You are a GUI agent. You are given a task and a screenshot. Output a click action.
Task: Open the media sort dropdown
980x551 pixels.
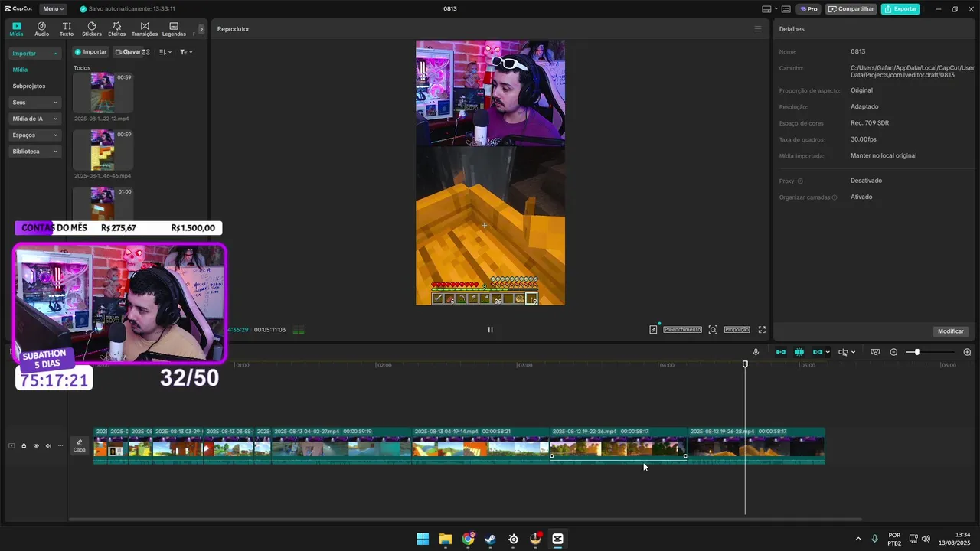tap(165, 52)
